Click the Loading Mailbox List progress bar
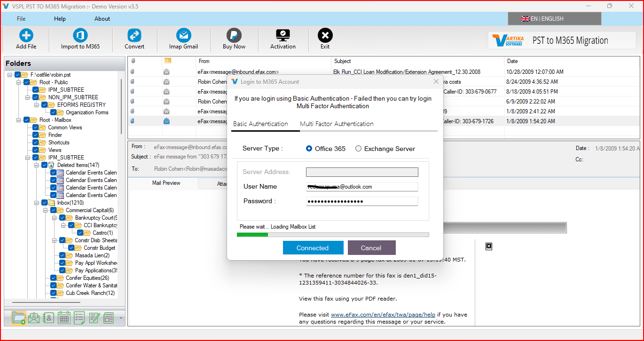The image size is (644, 341). pos(333,234)
